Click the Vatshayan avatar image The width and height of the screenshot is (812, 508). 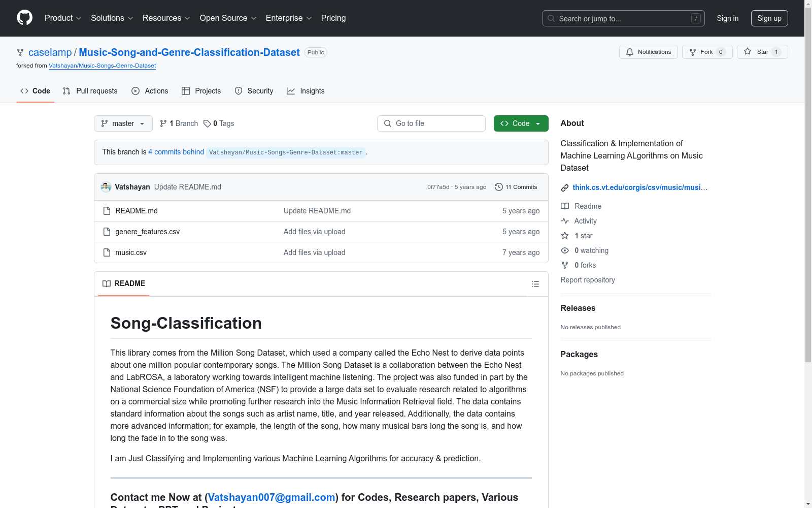[x=106, y=187]
